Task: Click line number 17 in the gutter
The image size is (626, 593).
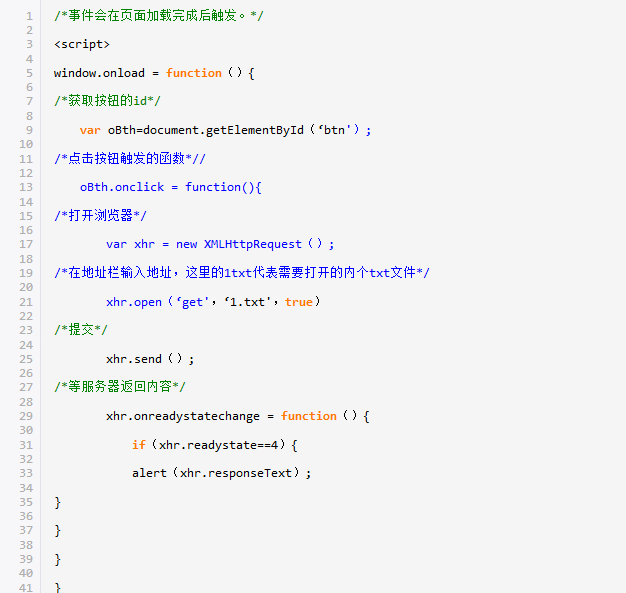Action: (26, 244)
